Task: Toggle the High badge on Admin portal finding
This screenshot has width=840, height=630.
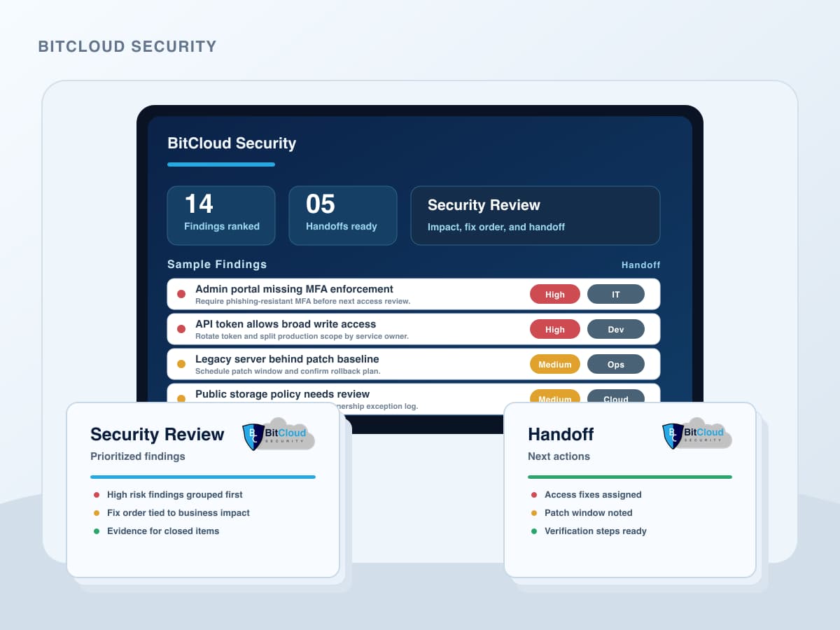Action: pyautogui.click(x=555, y=294)
